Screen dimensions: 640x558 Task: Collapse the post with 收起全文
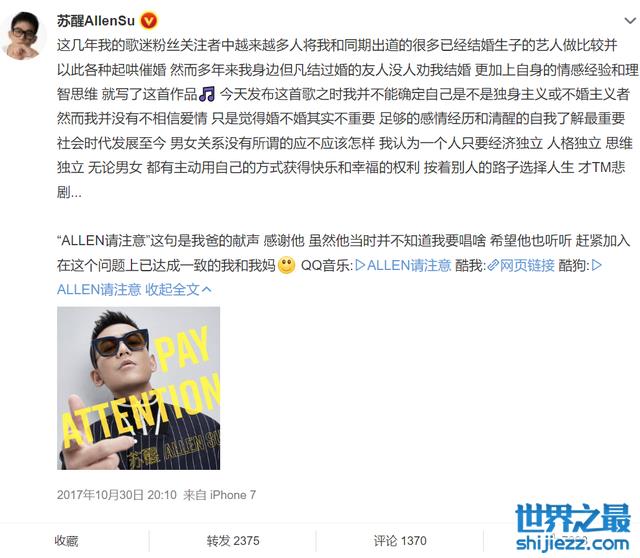(x=172, y=290)
